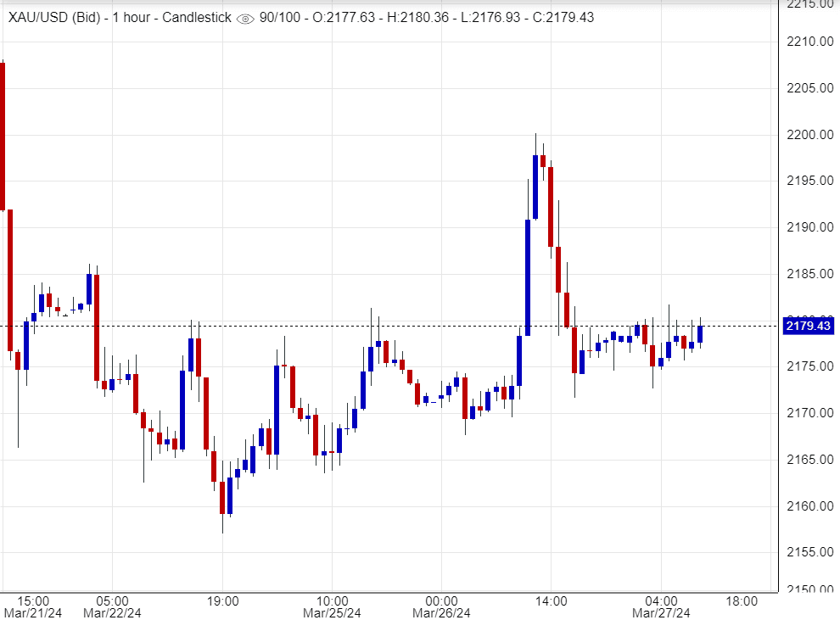This screenshot has width=840, height=620.
Task: Click the Mar/27/24 04:00 time label
Action: coord(660,606)
